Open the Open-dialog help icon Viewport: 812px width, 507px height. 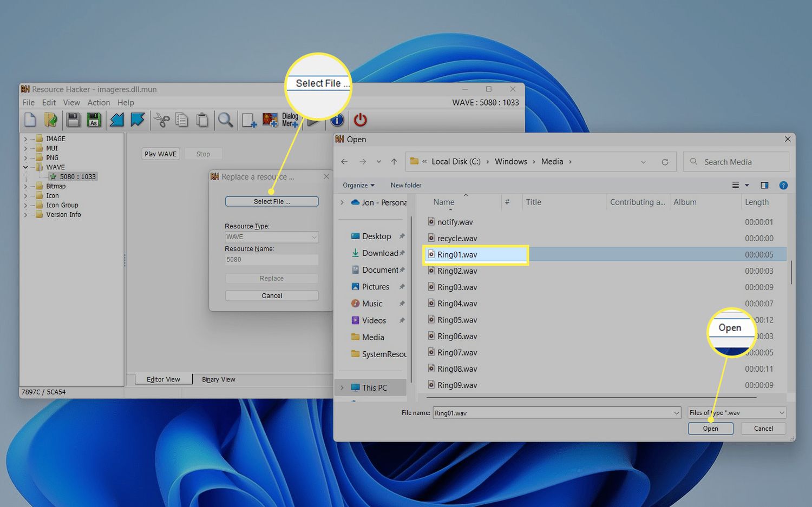click(783, 185)
